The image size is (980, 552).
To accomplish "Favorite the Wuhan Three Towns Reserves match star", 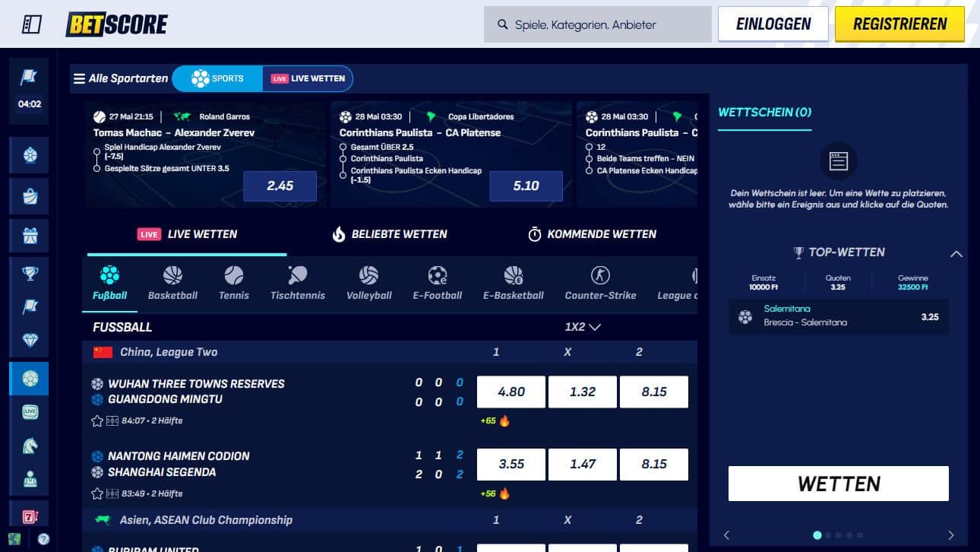I will 96,420.
